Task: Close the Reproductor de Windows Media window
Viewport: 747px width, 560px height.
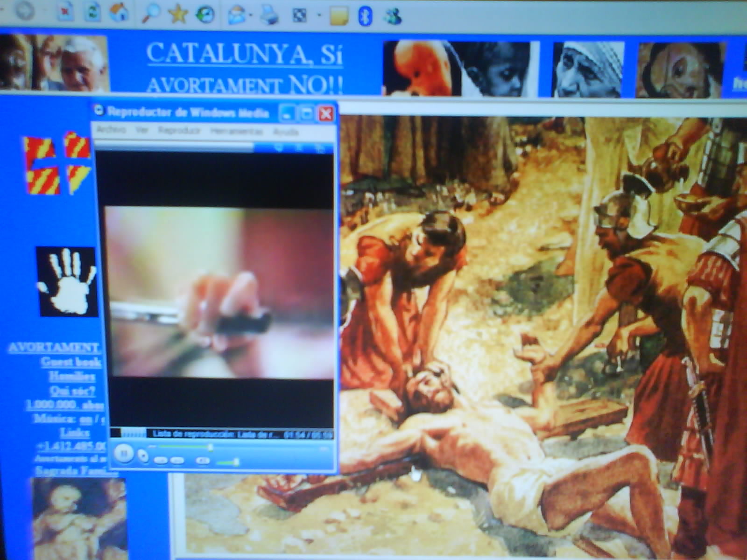Action: click(326, 114)
